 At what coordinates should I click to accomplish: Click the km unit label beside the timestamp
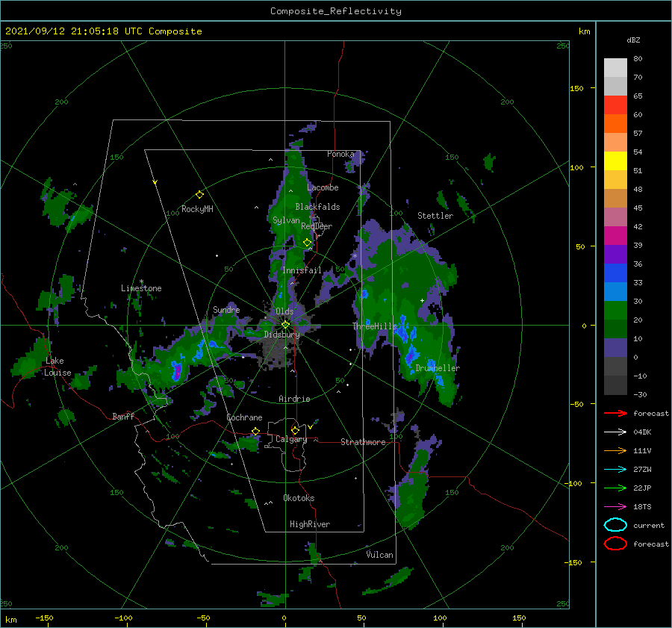tap(585, 31)
